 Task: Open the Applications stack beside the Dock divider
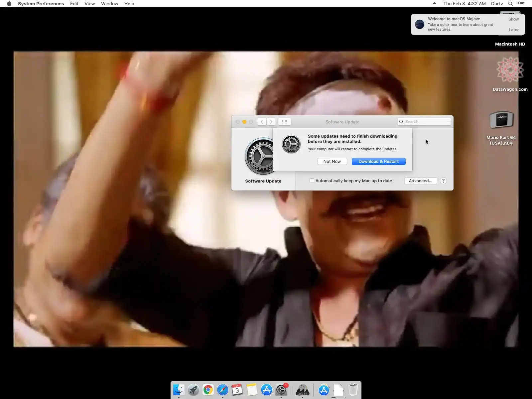324,389
